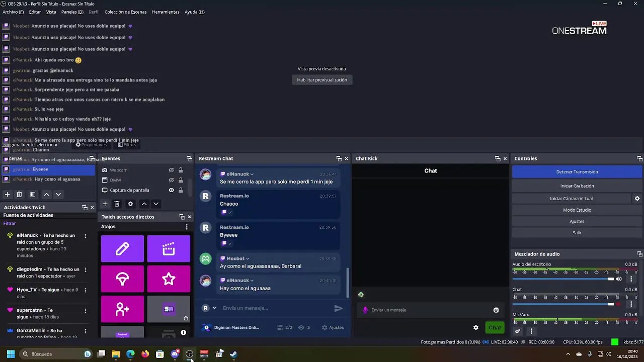Click green Chat button in Chat Kick
The height and width of the screenshot is (362, 644).
pyautogui.click(x=495, y=327)
